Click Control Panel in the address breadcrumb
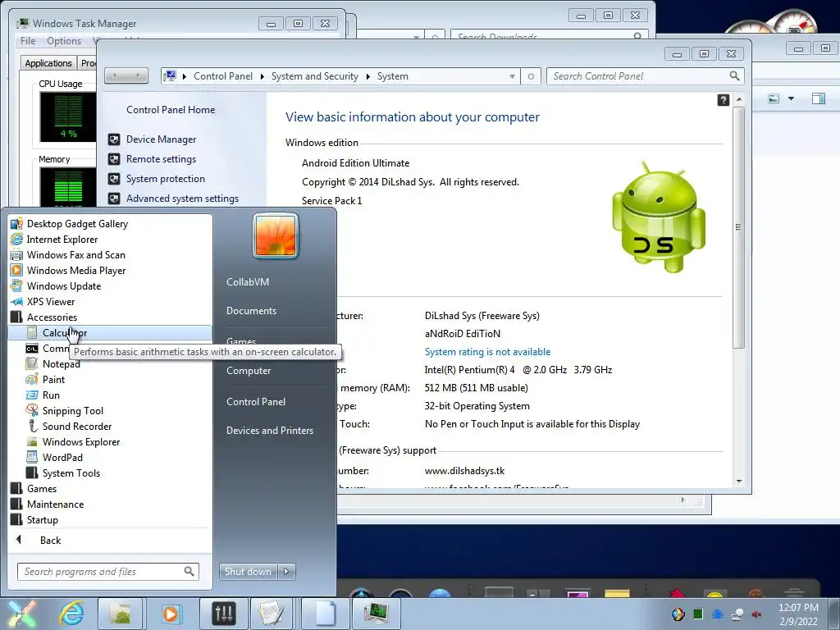Screen dimensions: 840x630 [223, 76]
